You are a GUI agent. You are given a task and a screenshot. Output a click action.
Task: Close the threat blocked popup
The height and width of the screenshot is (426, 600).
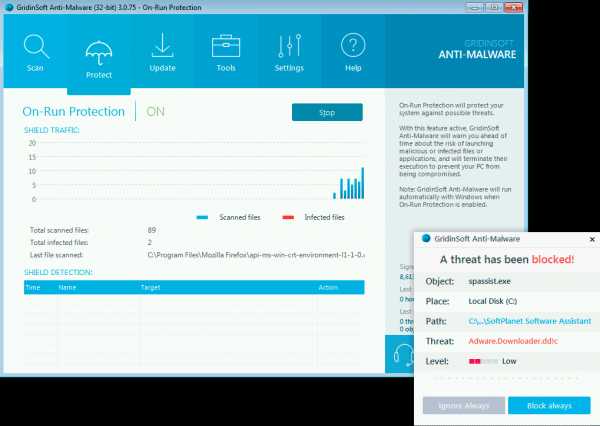coord(592,239)
